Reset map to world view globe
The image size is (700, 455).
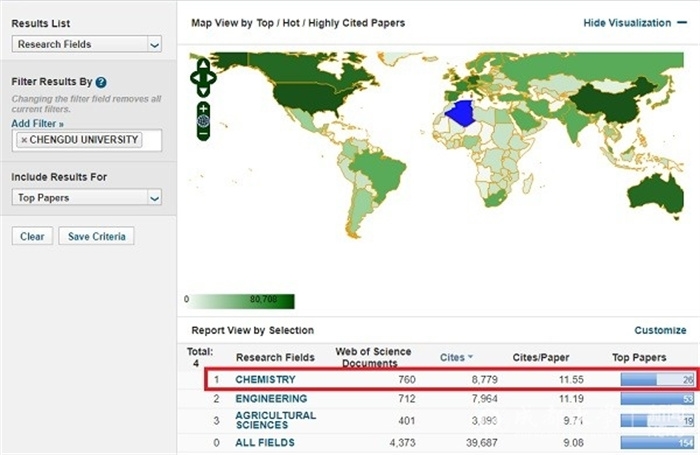(x=203, y=121)
